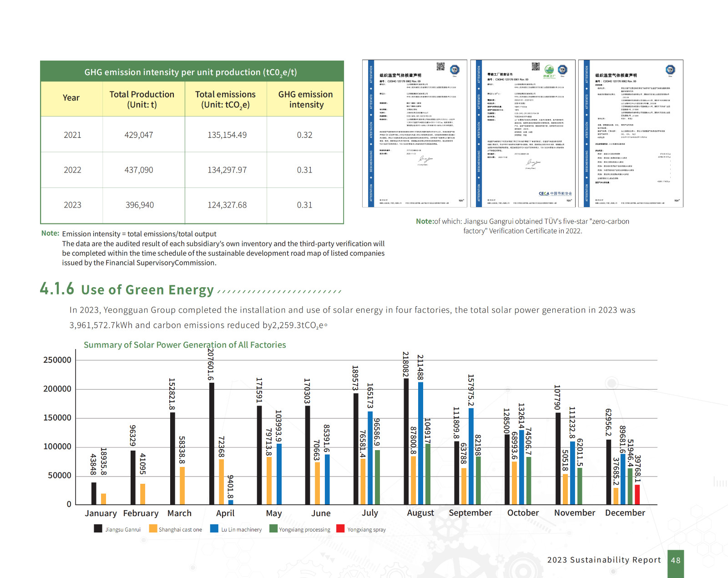Image resolution: width=728 pixels, height=578 pixels.
Task: Click the TÜV logo on the middle certificate
Action: (563, 70)
